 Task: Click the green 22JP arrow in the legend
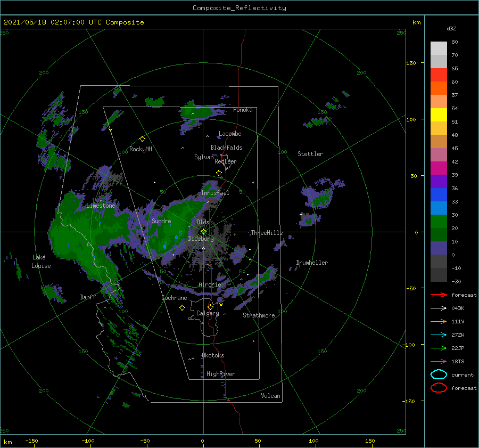[439, 348]
